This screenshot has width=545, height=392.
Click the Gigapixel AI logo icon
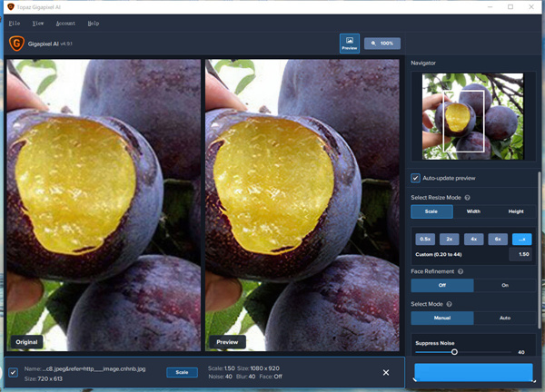click(x=15, y=43)
